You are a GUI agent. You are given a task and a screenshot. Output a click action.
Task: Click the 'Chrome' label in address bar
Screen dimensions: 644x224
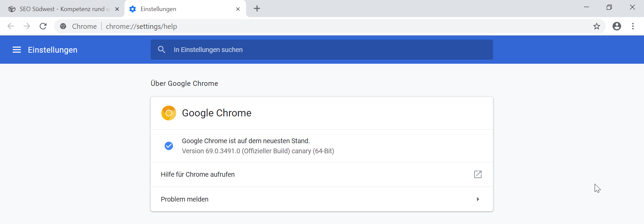[84, 26]
